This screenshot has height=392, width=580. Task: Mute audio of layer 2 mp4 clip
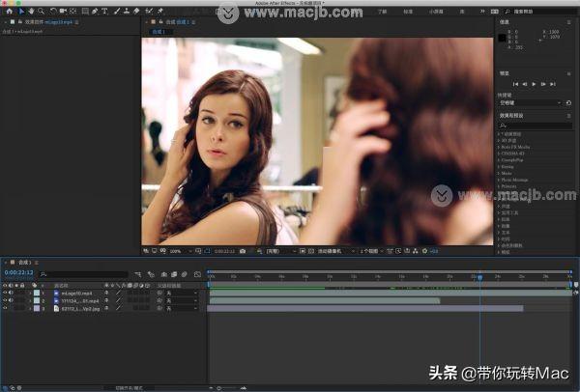coord(11,300)
